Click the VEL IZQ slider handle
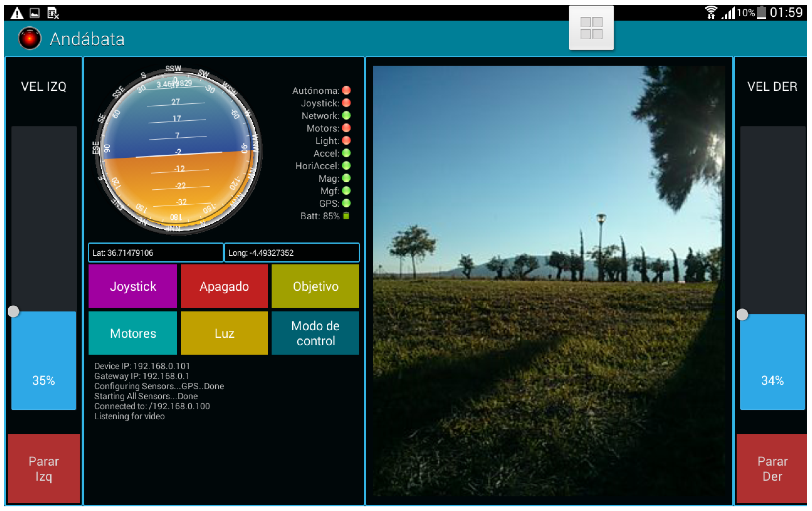 (14, 311)
